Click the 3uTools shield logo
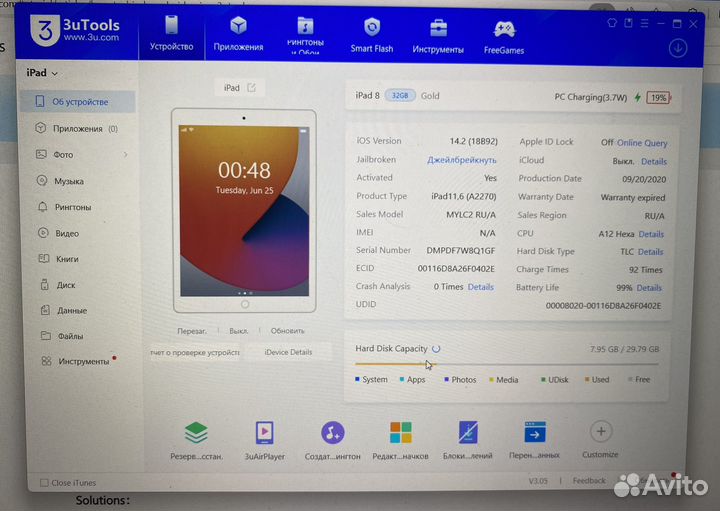Image resolution: width=720 pixels, height=511 pixels. (45, 31)
